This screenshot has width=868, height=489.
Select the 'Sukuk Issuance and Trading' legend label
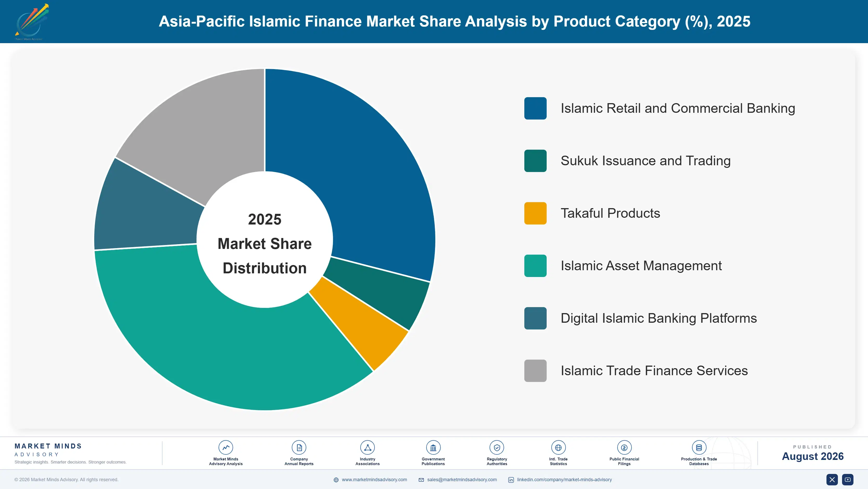click(x=646, y=161)
